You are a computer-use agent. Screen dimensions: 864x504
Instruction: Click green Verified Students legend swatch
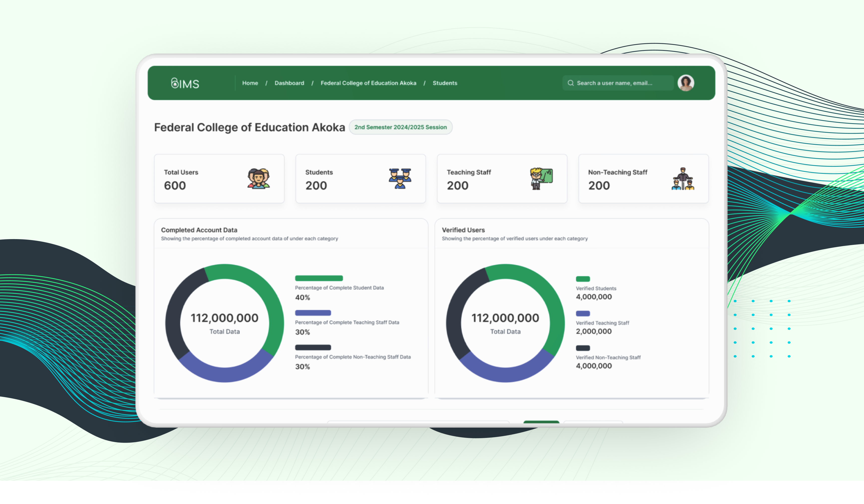pos(583,279)
